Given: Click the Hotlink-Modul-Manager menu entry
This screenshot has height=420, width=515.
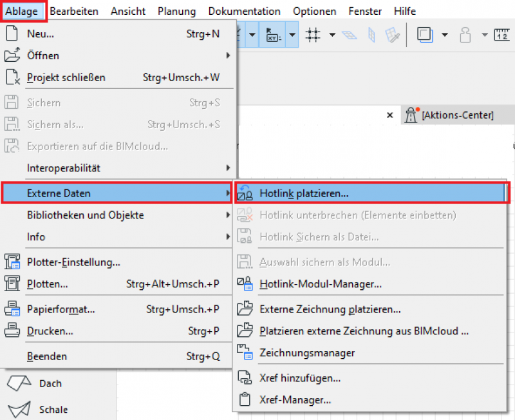Looking at the screenshot, I should pos(321,283).
